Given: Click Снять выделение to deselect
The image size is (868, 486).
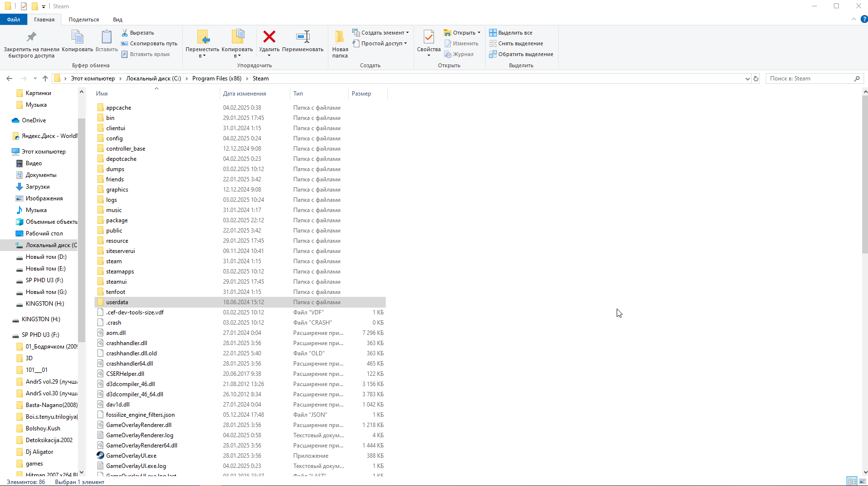Looking at the screenshot, I should click(x=516, y=43).
